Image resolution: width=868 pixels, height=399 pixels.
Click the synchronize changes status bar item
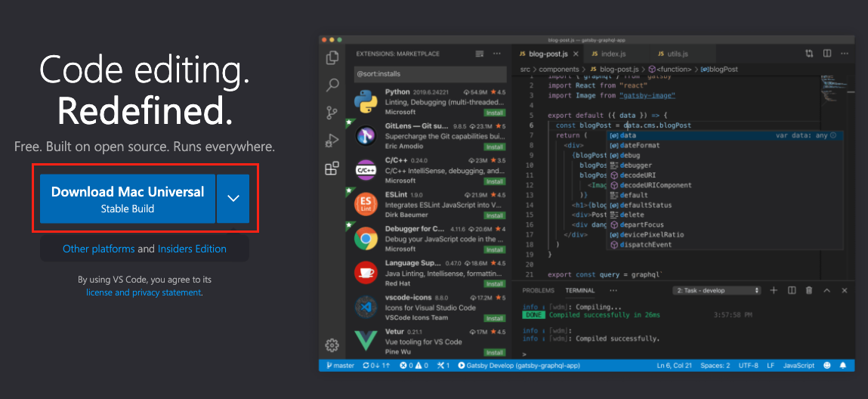point(376,366)
